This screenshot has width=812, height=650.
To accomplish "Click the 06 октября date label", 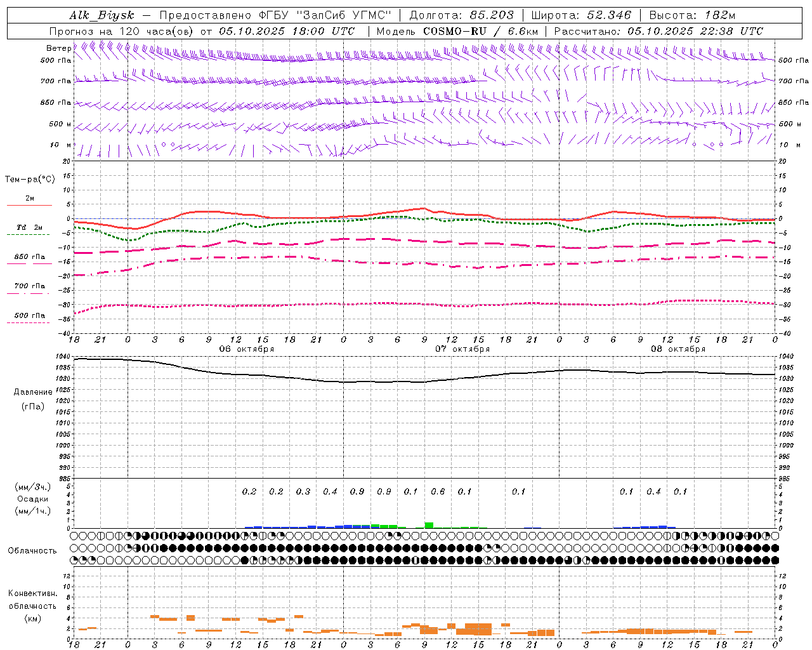I will pyautogui.click(x=247, y=349).
